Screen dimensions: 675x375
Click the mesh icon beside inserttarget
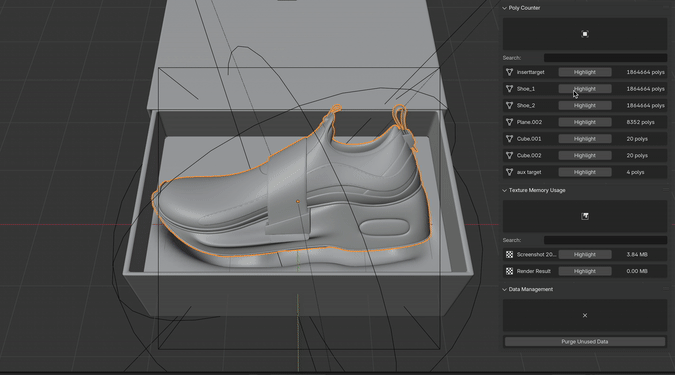coord(509,72)
